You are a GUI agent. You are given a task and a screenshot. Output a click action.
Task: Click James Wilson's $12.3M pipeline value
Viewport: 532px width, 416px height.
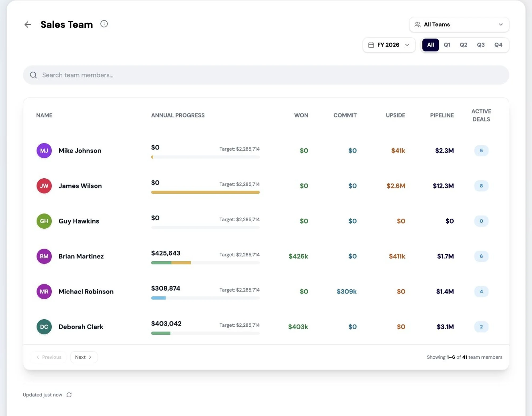click(x=443, y=186)
